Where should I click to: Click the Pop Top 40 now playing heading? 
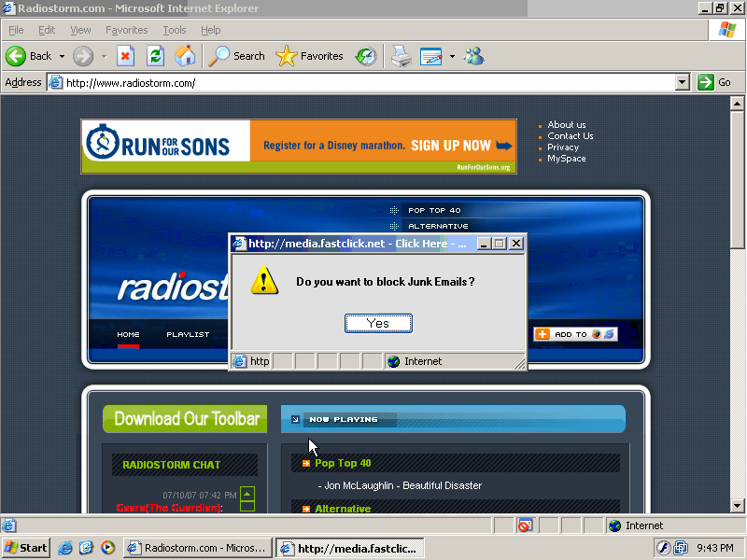pos(343,463)
